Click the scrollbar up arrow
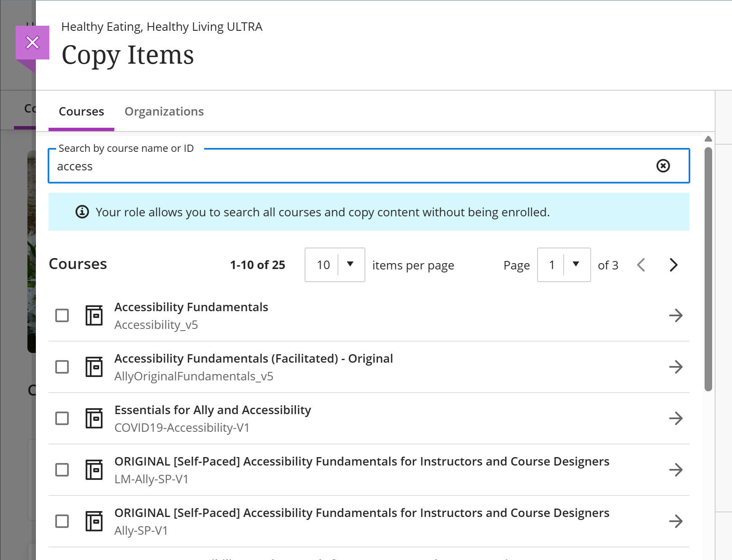 click(708, 139)
